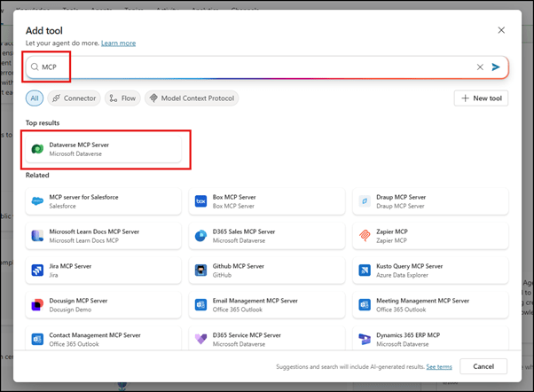Choose the Zapier MCP icon
The image size is (534, 392).
click(x=365, y=236)
